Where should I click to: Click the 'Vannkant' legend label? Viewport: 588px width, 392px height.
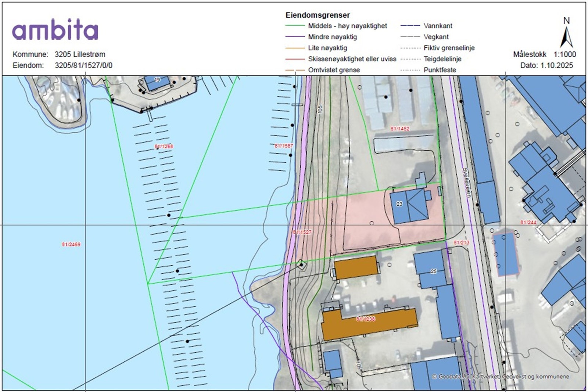click(x=438, y=26)
